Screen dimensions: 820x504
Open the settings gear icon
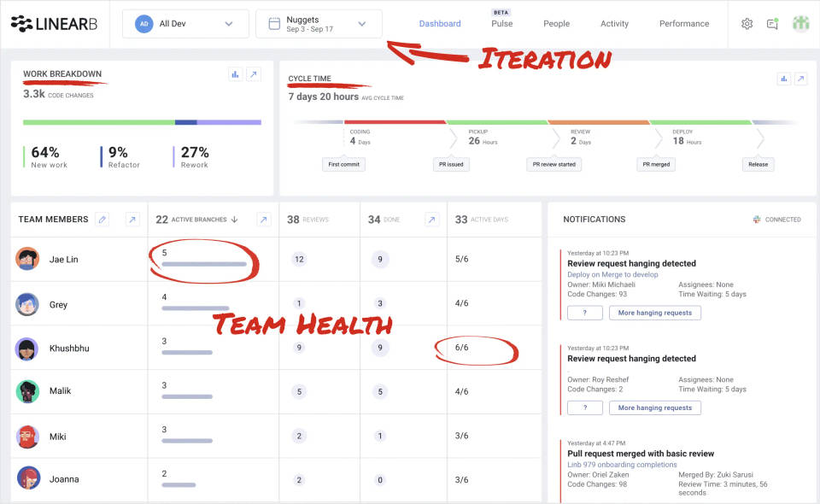click(x=747, y=24)
